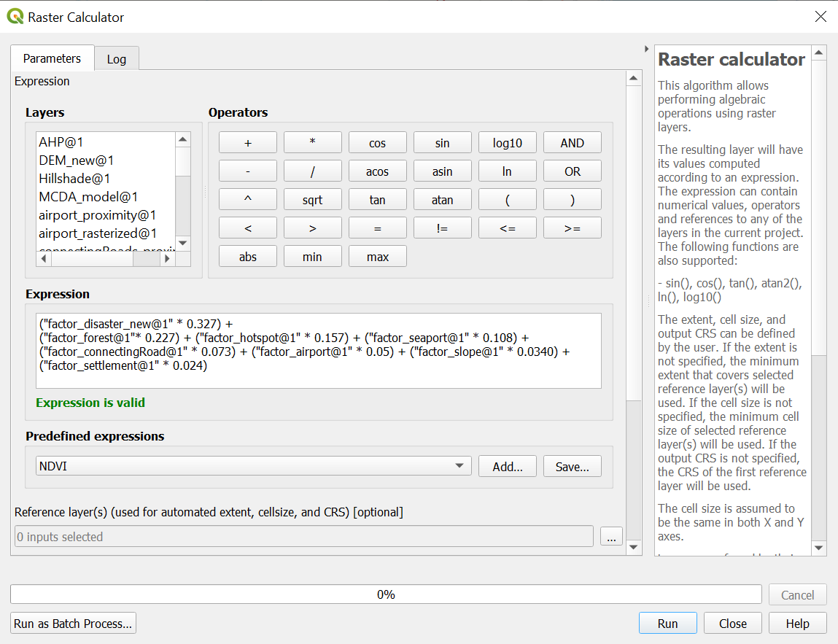The height and width of the screenshot is (644, 838).
Task: Switch to the Log tab
Action: pos(117,59)
